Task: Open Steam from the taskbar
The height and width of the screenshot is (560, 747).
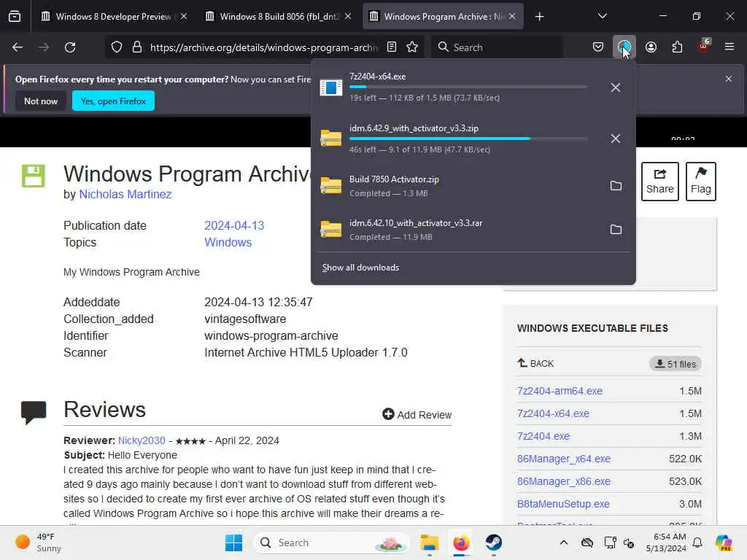Action: 494,542
